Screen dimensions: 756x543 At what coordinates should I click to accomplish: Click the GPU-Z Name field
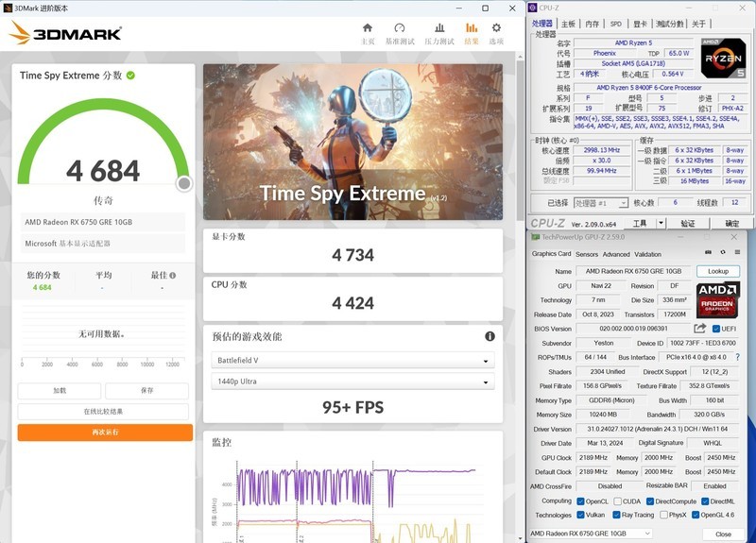point(633,271)
